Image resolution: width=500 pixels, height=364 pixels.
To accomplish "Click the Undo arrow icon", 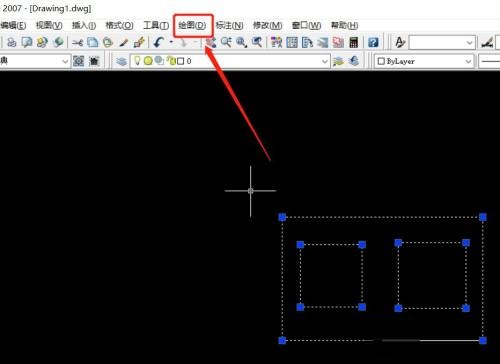I will [x=159, y=42].
